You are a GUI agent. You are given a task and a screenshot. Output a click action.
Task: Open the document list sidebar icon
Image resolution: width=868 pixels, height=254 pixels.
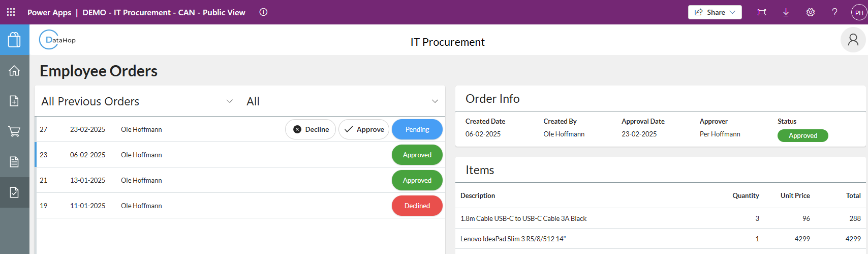14,162
